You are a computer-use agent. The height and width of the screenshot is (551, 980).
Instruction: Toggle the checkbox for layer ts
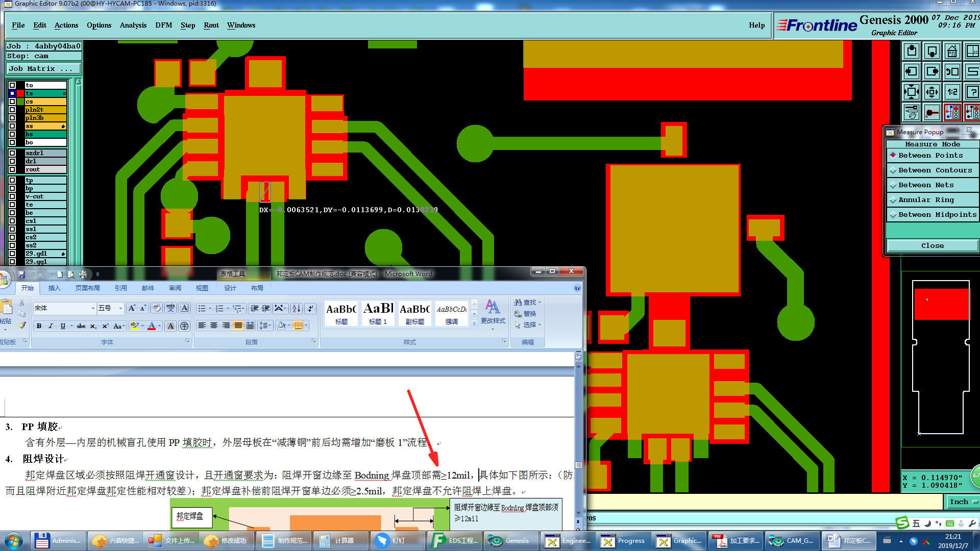pos(12,93)
